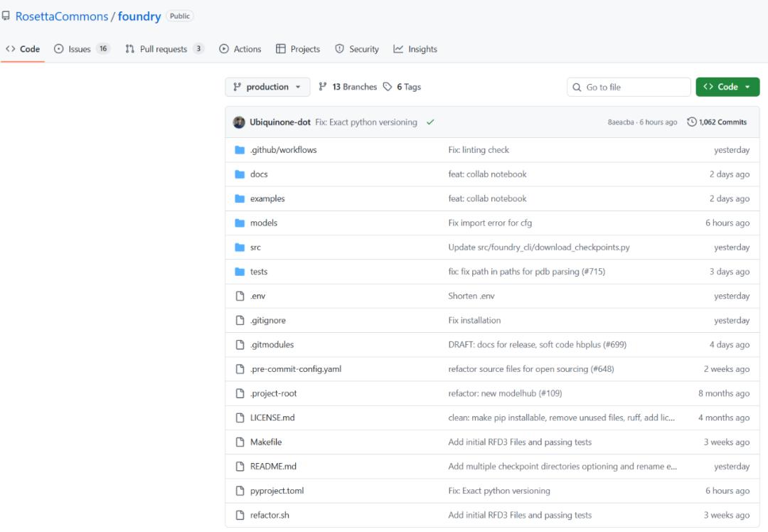Open the RosettaCommons organization link
This screenshot has height=532, width=768.
click(62, 16)
